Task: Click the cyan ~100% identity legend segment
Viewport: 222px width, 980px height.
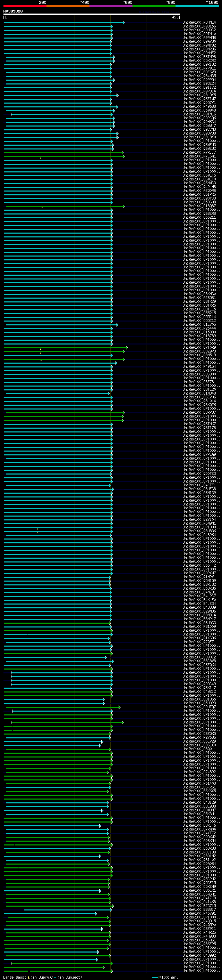Action: coord(197,6)
